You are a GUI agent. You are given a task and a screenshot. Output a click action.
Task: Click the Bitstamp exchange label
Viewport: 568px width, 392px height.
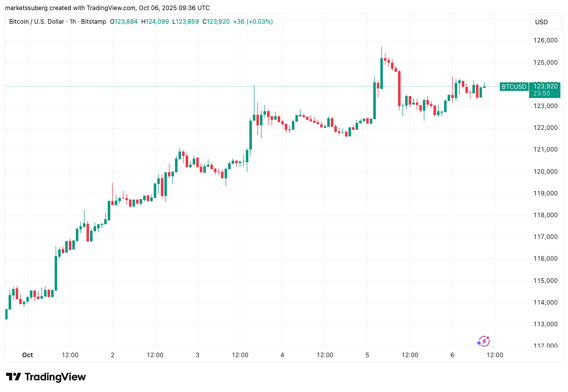(95, 22)
